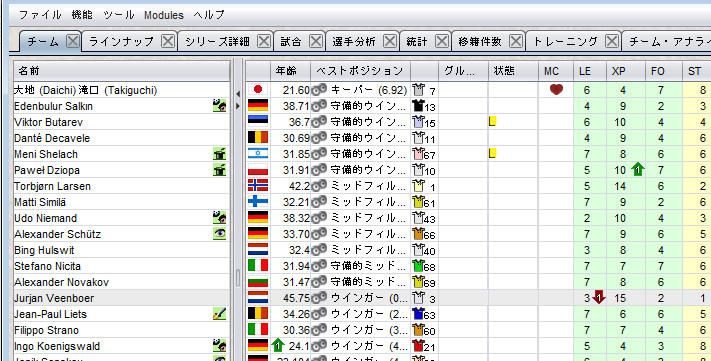Click the Finland flag for Matti Similä
The image size is (711, 361).
click(258, 202)
